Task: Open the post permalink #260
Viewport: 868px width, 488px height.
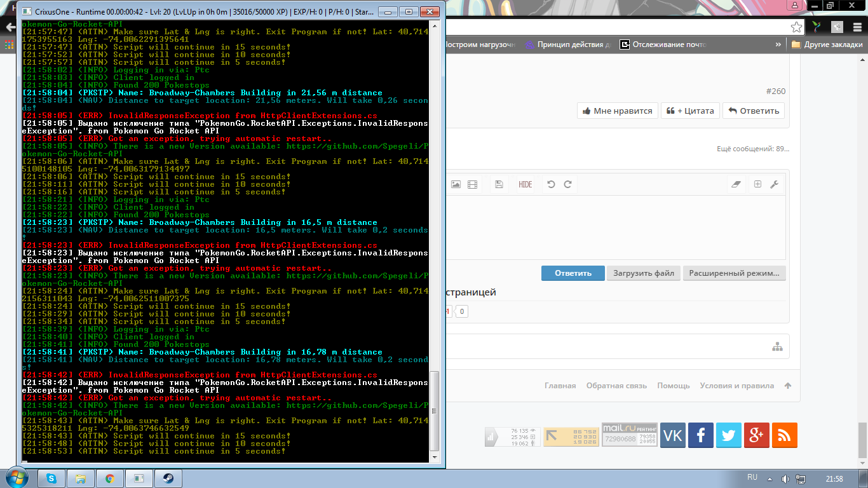Action: coord(776,91)
